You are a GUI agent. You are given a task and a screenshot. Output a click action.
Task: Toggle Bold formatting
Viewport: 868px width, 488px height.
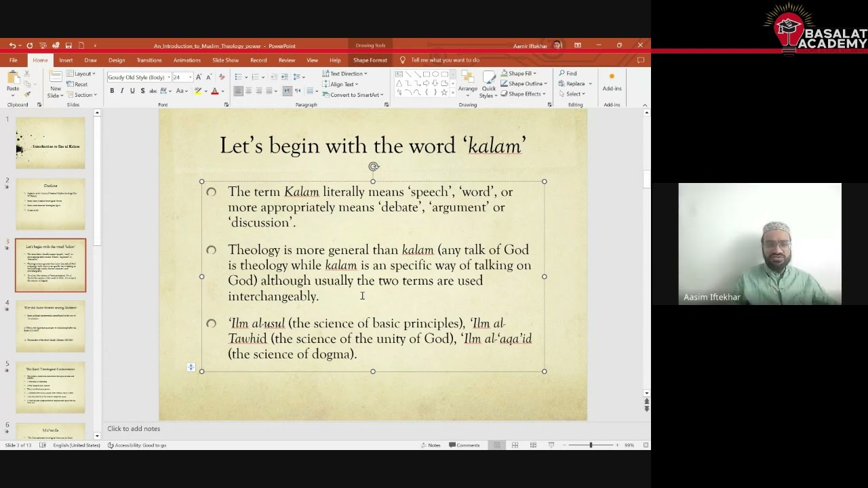[x=112, y=91]
